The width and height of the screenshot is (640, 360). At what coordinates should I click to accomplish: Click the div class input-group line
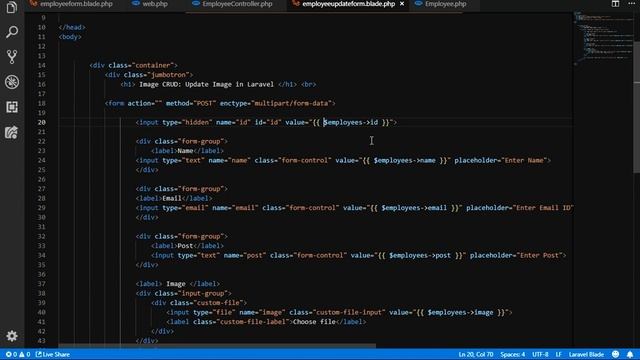pyautogui.click(x=184, y=293)
